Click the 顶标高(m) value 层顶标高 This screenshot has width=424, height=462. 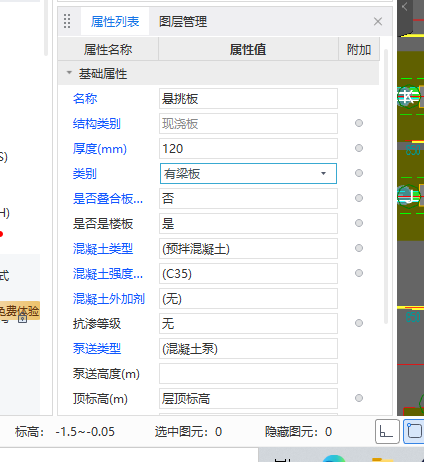coord(248,399)
